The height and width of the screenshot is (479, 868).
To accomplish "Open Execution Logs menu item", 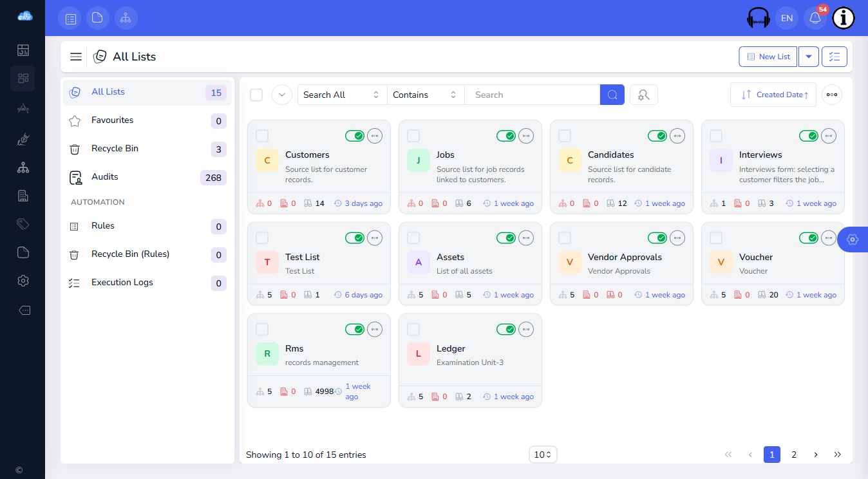I will (x=147, y=283).
